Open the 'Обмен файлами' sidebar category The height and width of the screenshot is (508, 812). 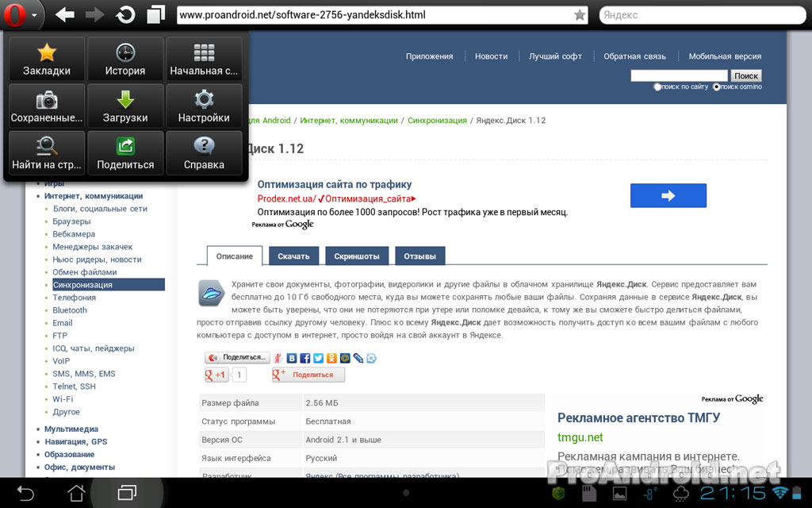(x=85, y=272)
